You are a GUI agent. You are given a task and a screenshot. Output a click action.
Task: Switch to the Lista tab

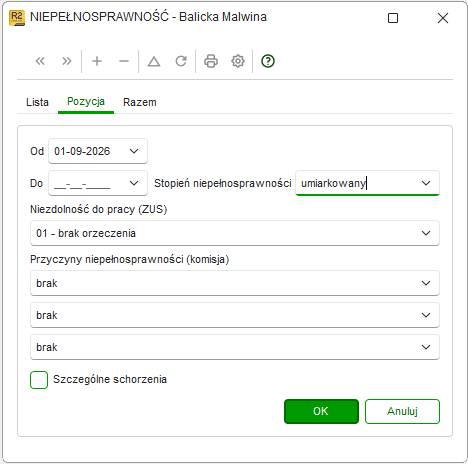(x=37, y=102)
